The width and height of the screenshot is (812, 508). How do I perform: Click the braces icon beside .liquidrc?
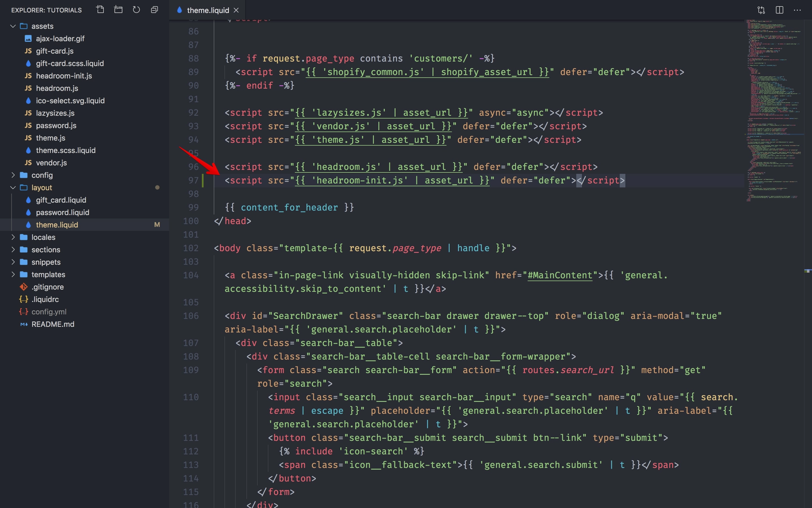[x=23, y=299]
